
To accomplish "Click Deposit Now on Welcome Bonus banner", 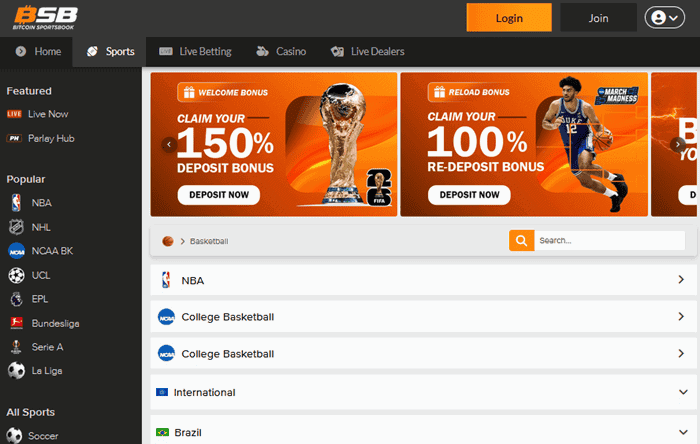I will click(x=219, y=195).
